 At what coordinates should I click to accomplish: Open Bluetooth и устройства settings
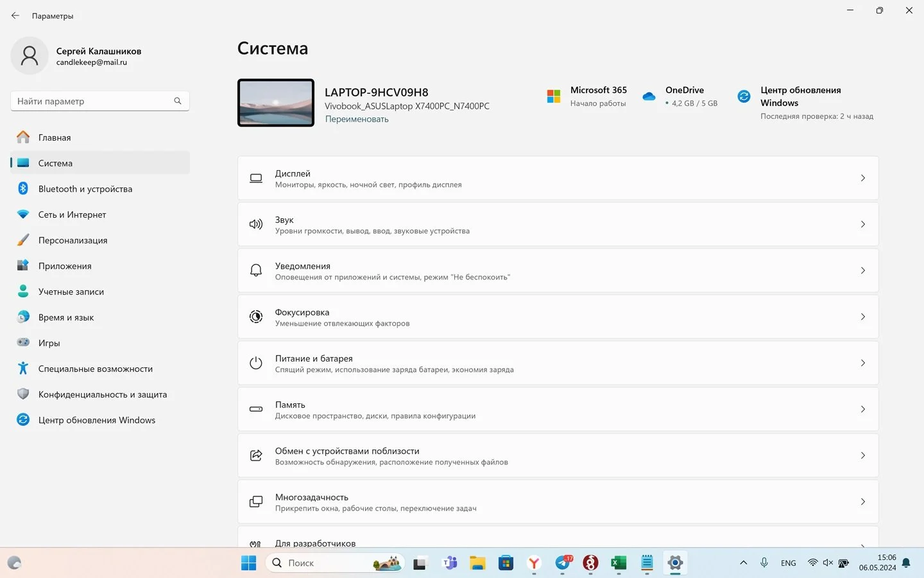coord(99,189)
